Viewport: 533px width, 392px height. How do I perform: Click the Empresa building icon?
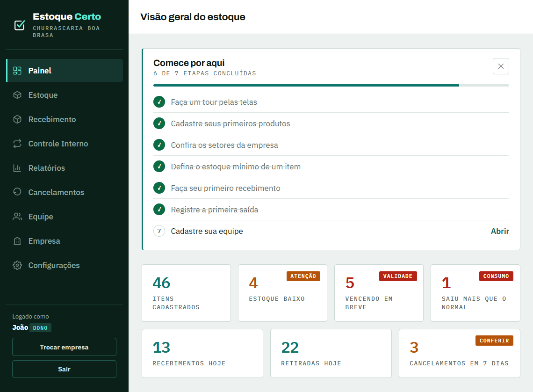(x=17, y=241)
